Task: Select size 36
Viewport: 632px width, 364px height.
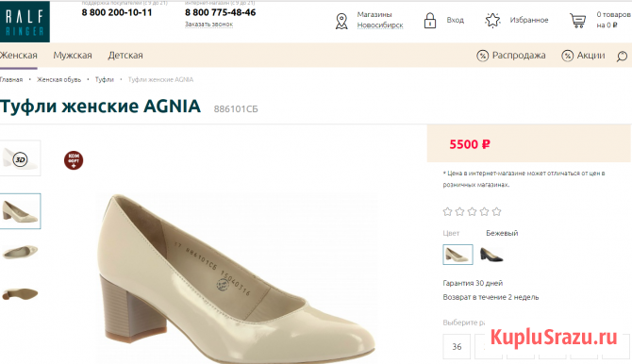Action: tap(457, 346)
